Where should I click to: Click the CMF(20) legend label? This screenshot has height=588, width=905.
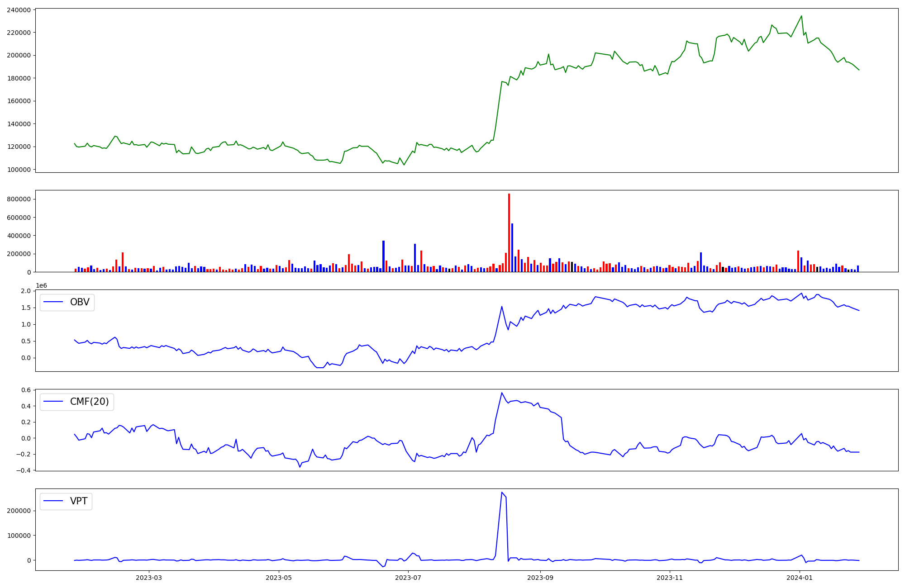coord(89,402)
